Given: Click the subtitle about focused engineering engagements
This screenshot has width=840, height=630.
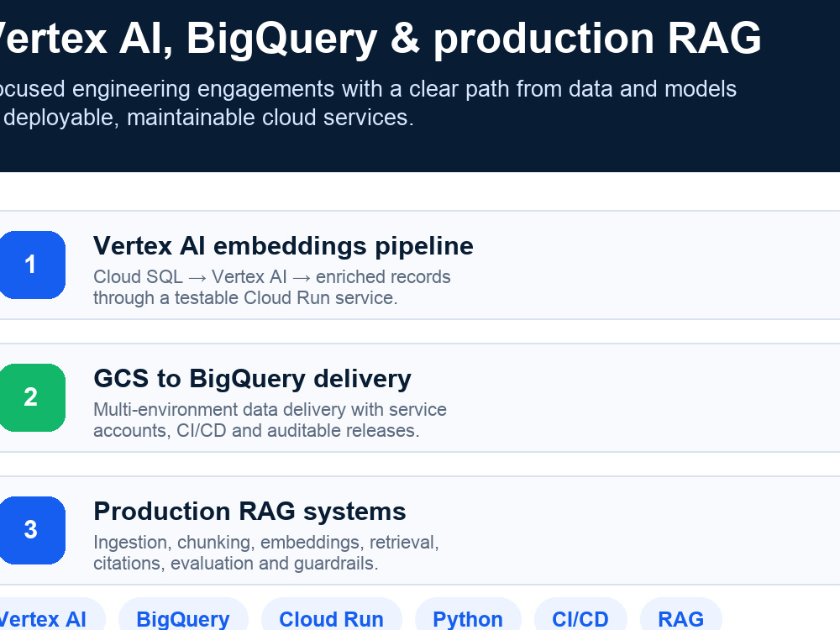Looking at the screenshot, I should [x=368, y=102].
